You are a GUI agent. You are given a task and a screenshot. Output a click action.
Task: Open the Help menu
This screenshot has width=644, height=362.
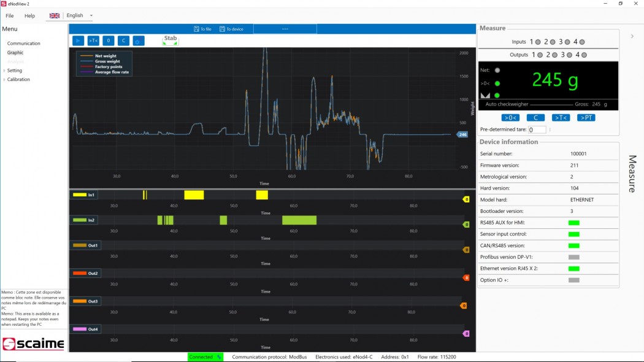(29, 15)
